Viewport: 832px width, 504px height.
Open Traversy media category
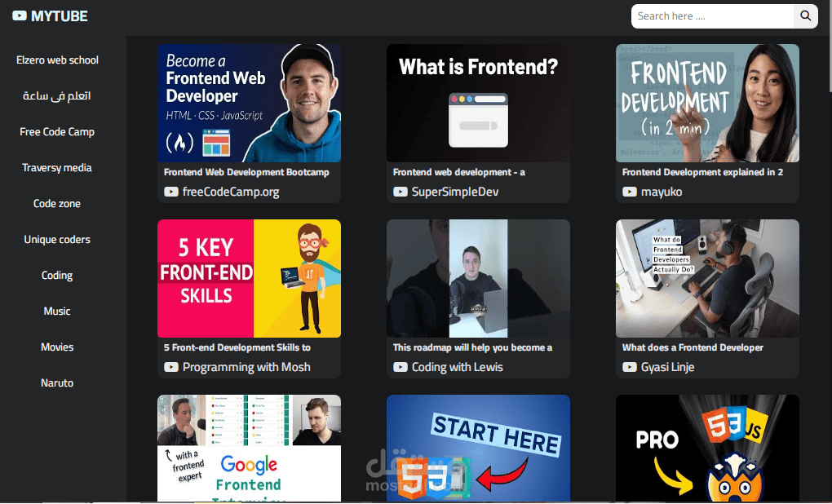[x=57, y=168]
